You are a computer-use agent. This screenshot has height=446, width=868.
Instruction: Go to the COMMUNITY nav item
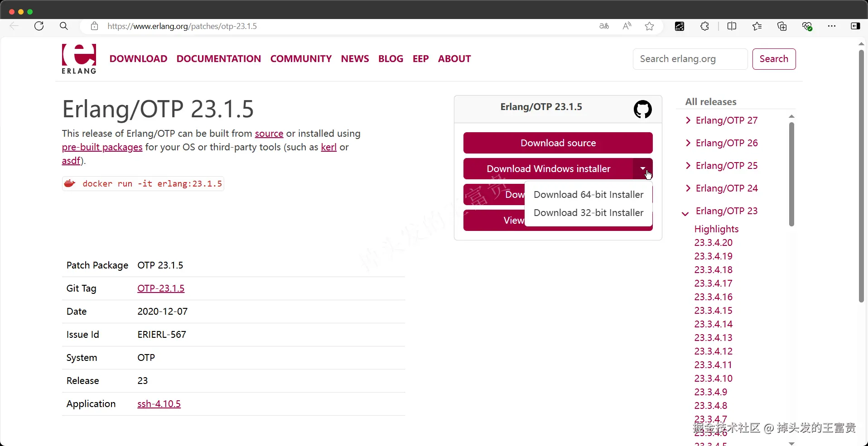pyautogui.click(x=301, y=59)
